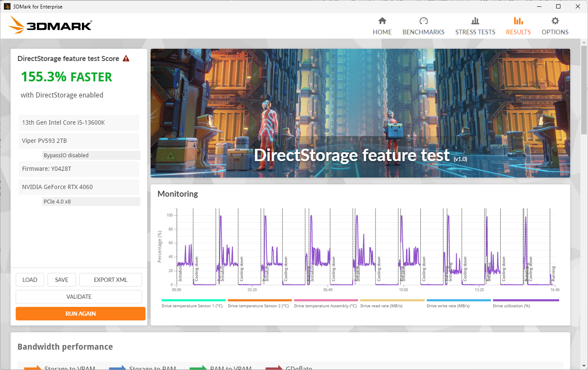Toggle the Drive utilization (%) chart series
588x370 pixels.
[511, 306]
